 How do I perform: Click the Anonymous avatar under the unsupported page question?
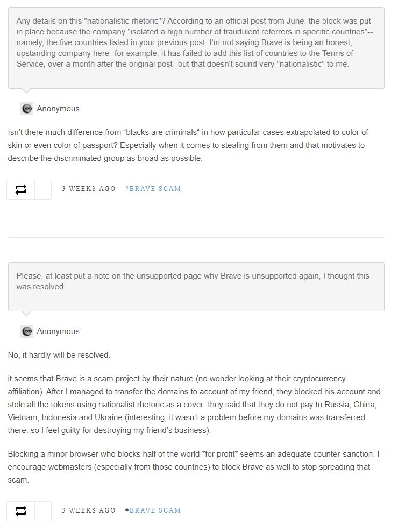coord(27,331)
